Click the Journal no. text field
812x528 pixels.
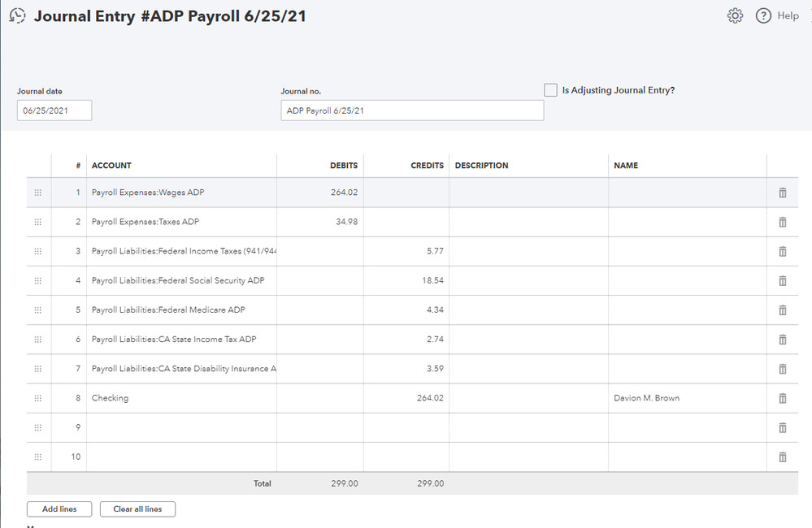tap(412, 110)
